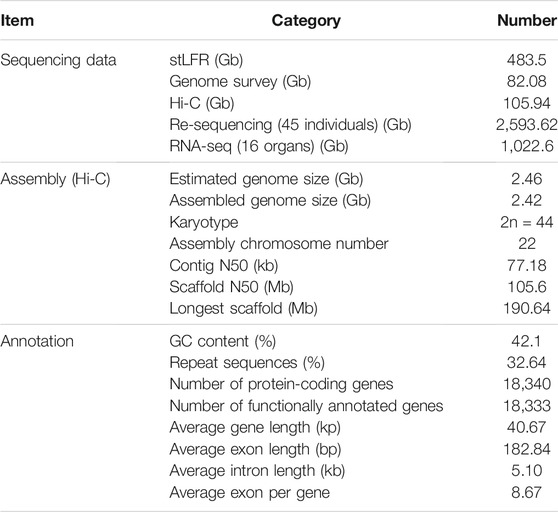Image resolution: width=558 pixels, height=512 pixels.
Task: Click the RNA-seq (16 organs) cell
Action: tap(259, 147)
